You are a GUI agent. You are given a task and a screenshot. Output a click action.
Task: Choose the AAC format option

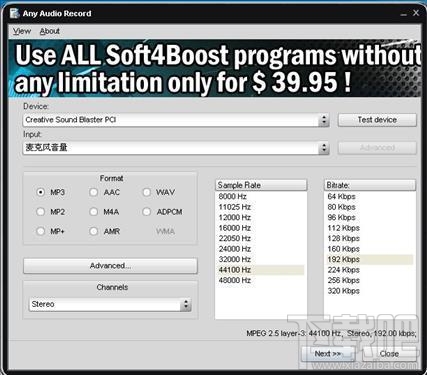(94, 192)
